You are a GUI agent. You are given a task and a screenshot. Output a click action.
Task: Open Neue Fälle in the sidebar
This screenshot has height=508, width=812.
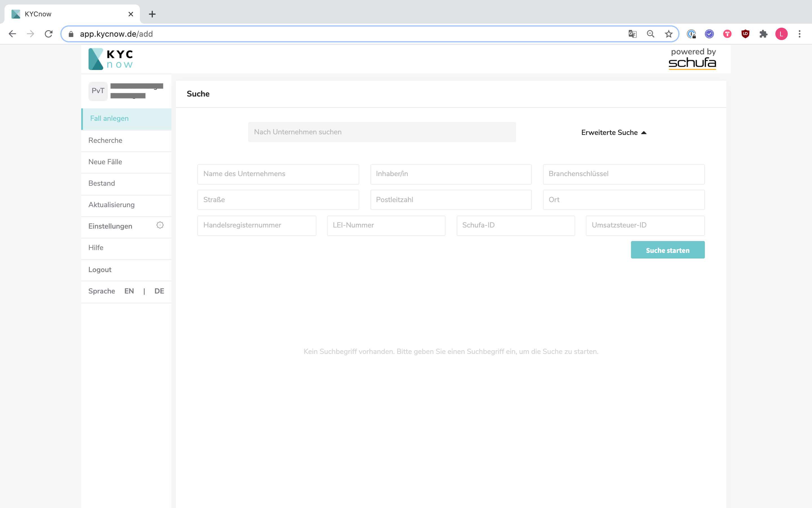[127, 162]
